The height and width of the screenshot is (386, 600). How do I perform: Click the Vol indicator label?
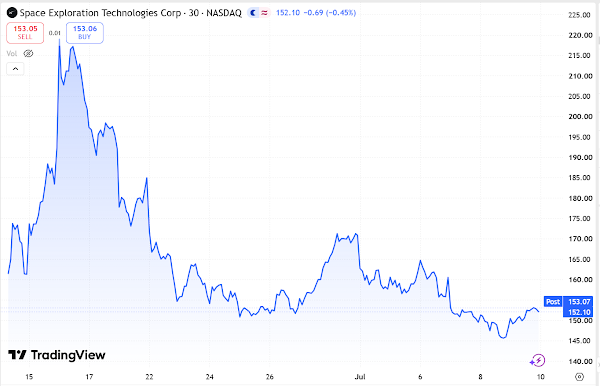(12, 54)
